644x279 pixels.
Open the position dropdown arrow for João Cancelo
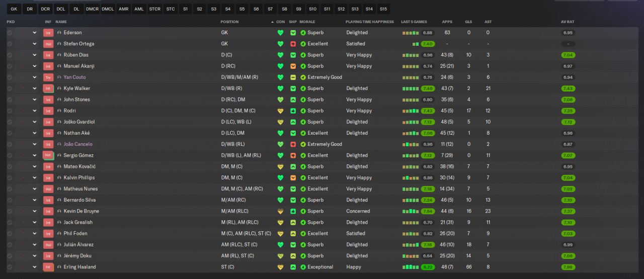click(x=35, y=144)
